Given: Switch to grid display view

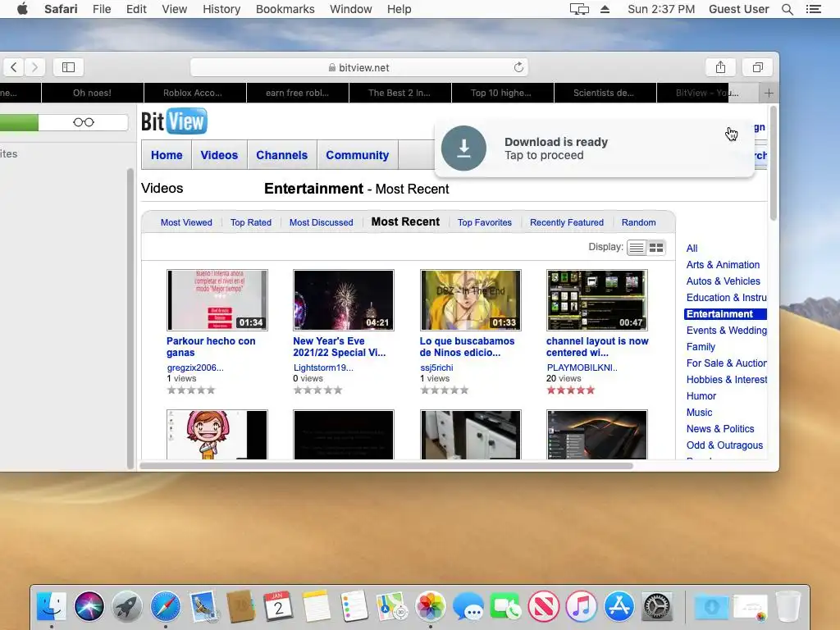Looking at the screenshot, I should tap(655, 248).
